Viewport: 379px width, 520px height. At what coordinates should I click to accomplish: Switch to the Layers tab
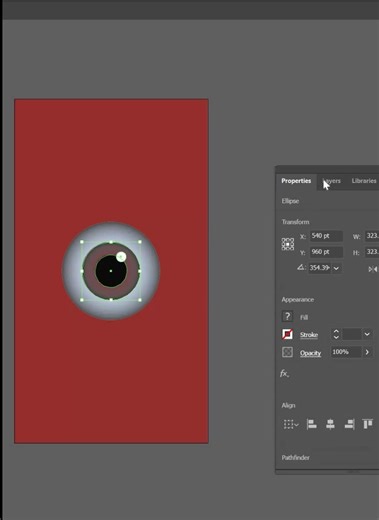332,181
